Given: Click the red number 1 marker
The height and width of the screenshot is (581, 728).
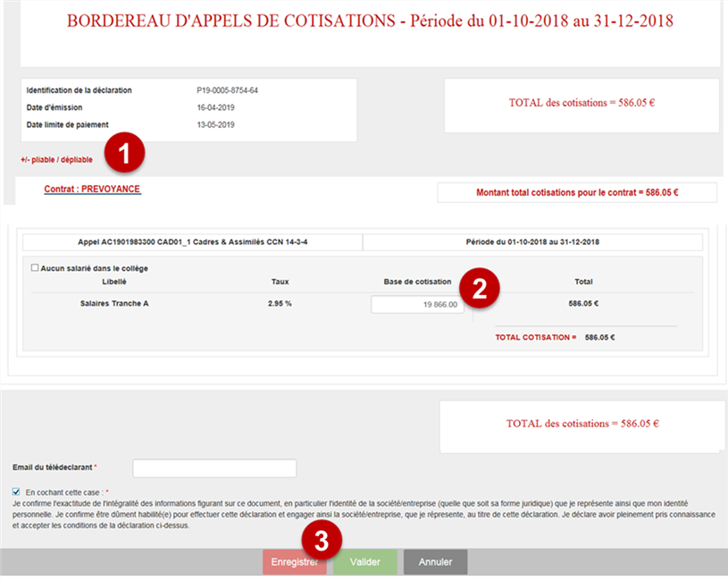Looking at the screenshot, I should click(125, 153).
